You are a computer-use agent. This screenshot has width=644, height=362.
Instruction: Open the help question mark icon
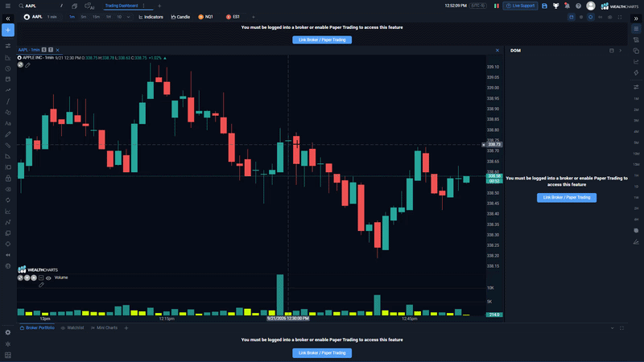pos(578,6)
